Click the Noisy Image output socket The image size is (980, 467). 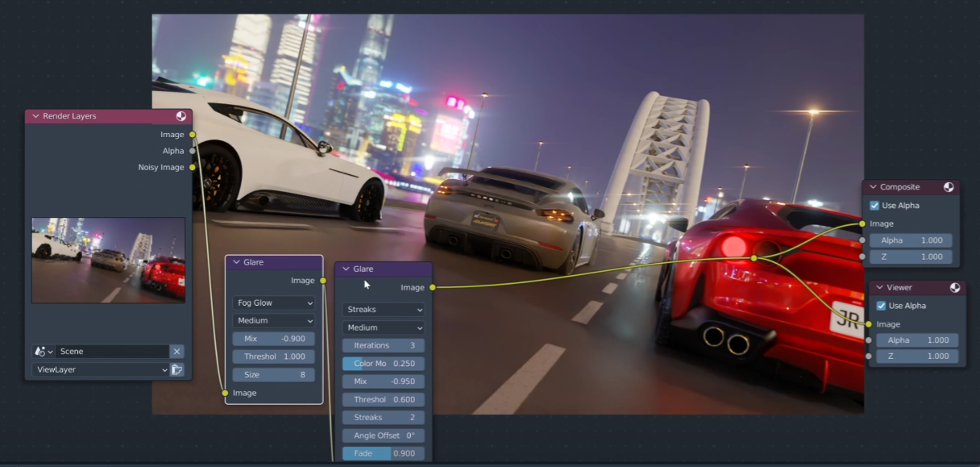coord(192,168)
